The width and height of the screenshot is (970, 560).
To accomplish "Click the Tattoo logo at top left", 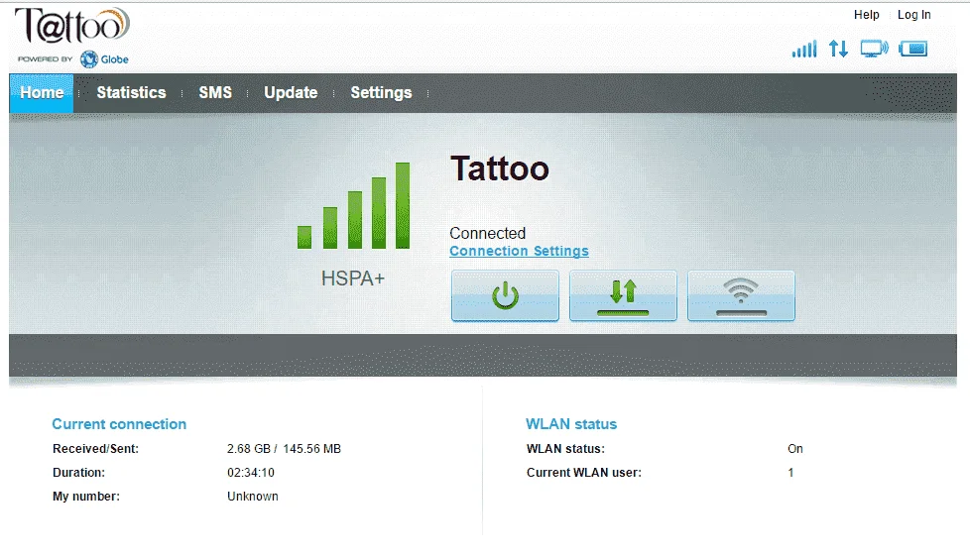I will pos(71,26).
